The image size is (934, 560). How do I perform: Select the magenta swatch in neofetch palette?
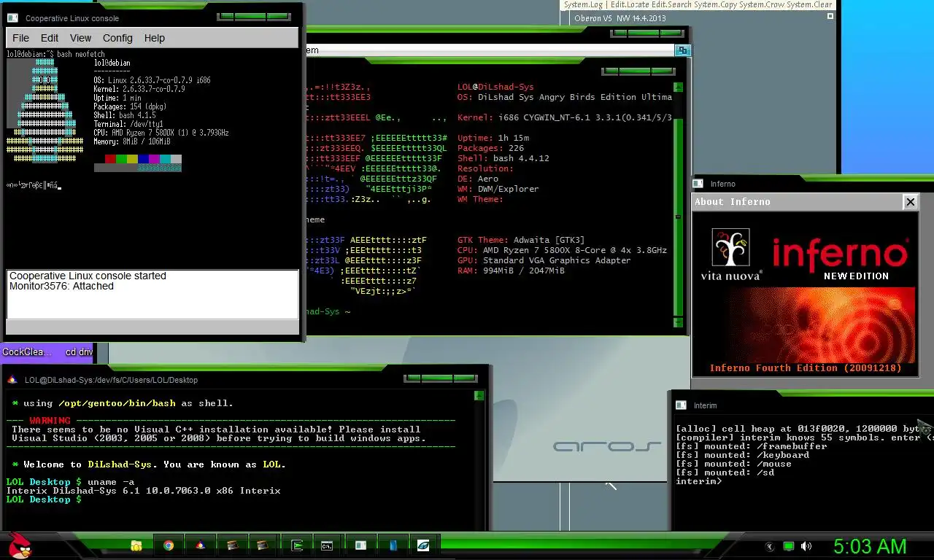click(x=154, y=159)
